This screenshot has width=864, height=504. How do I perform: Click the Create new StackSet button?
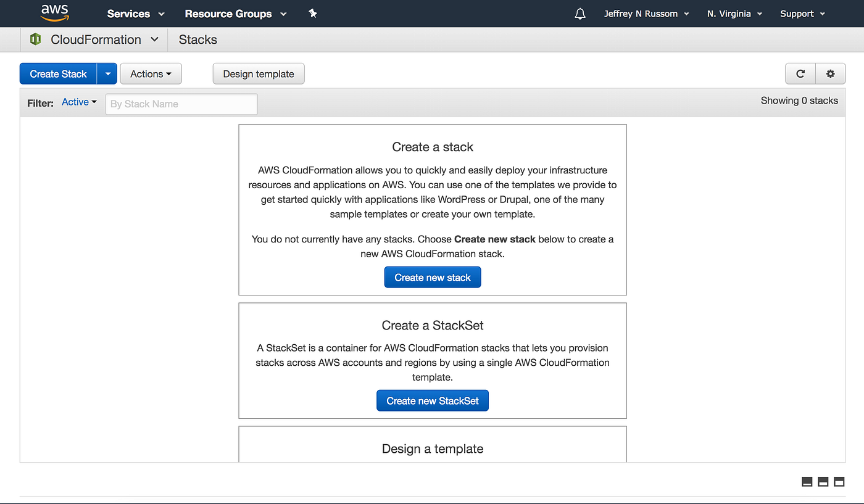coord(432,400)
